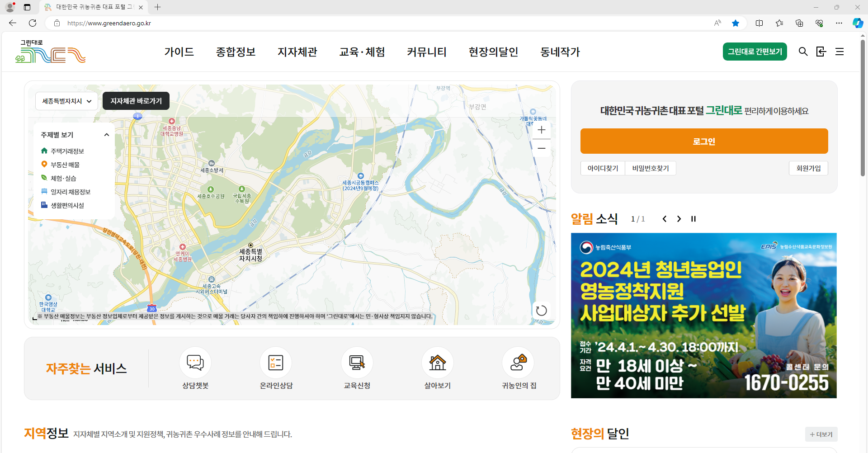This screenshot has width=868, height=453.
Task: Pause the 알림 소식 banner rotation
Action: coord(693,219)
